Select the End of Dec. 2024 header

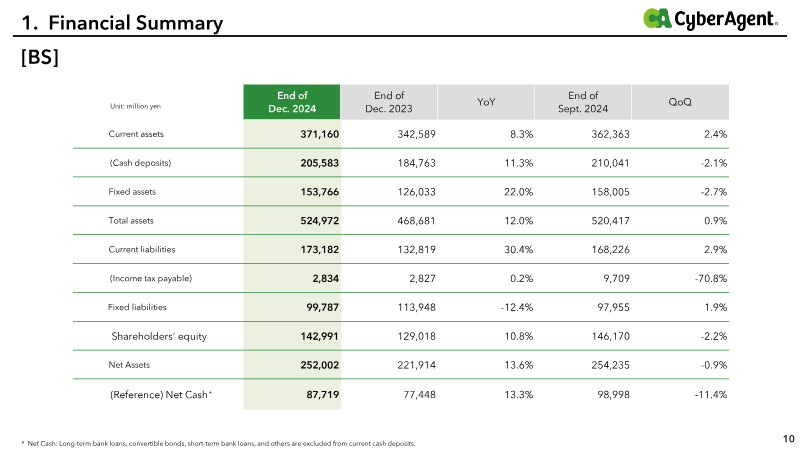coord(292,102)
